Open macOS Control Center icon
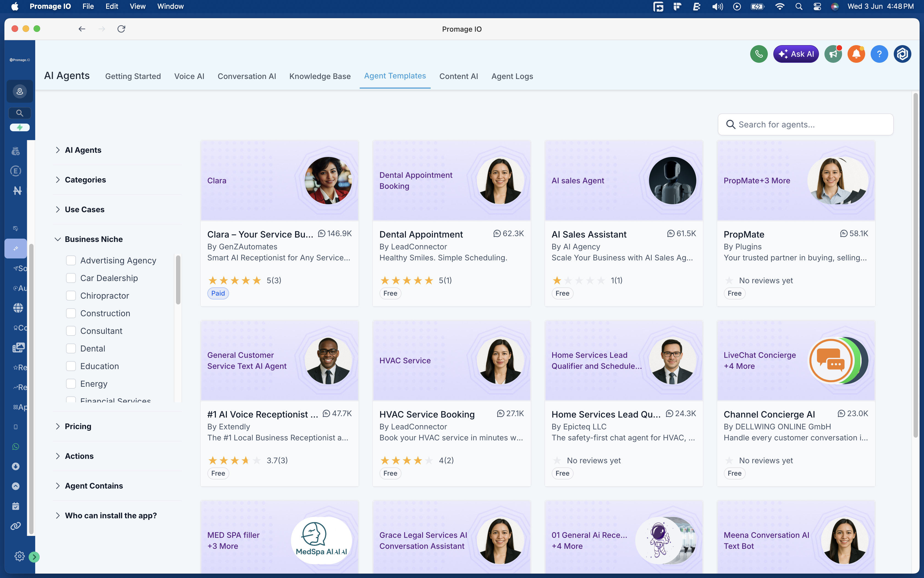Screen dimensions: 924x578 pos(817,7)
